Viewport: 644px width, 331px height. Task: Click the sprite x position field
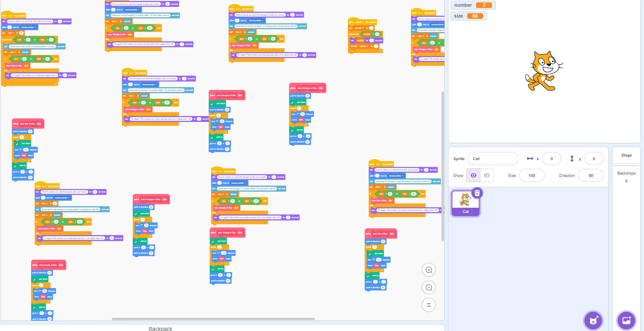[x=552, y=158]
